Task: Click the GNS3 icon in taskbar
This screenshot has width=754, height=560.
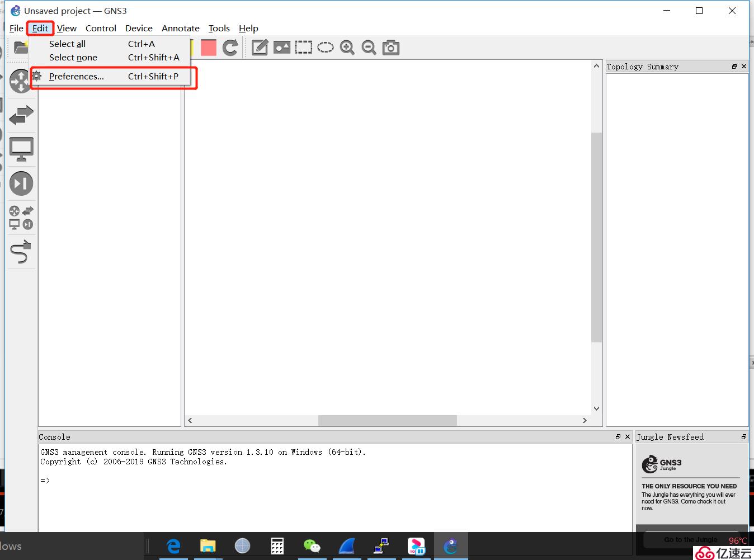Action: [451, 545]
